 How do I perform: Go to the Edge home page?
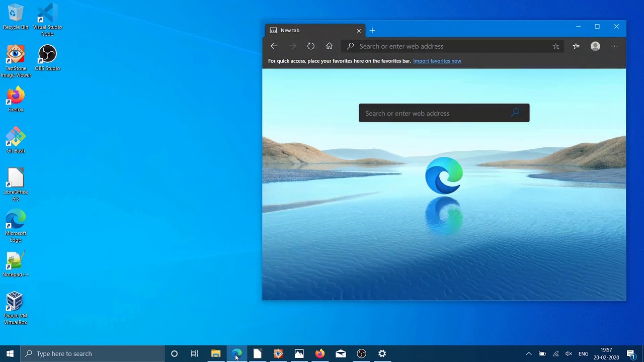(329, 46)
